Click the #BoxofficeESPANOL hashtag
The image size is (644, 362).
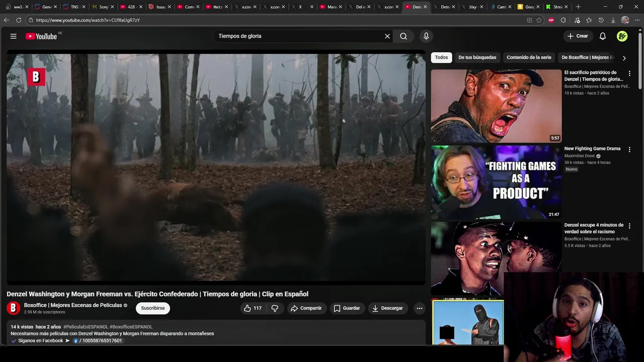(131, 327)
